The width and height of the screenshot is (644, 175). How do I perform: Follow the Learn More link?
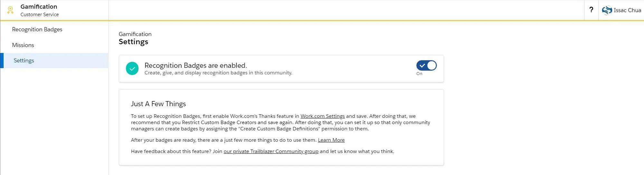point(331,140)
